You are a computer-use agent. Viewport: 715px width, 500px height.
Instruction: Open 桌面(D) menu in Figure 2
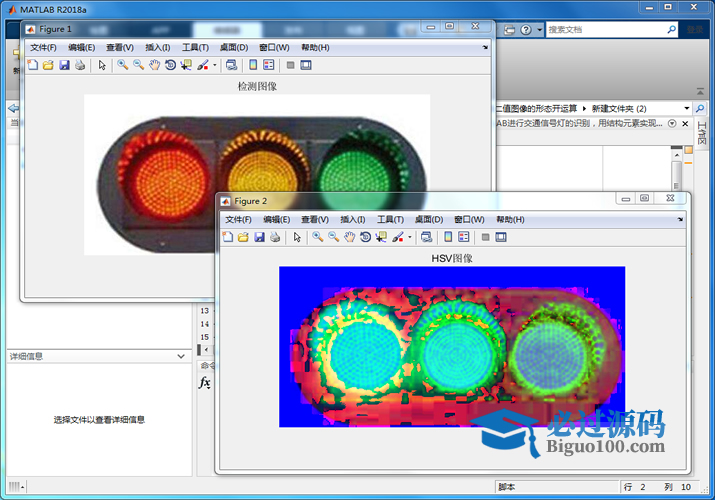[429, 220]
